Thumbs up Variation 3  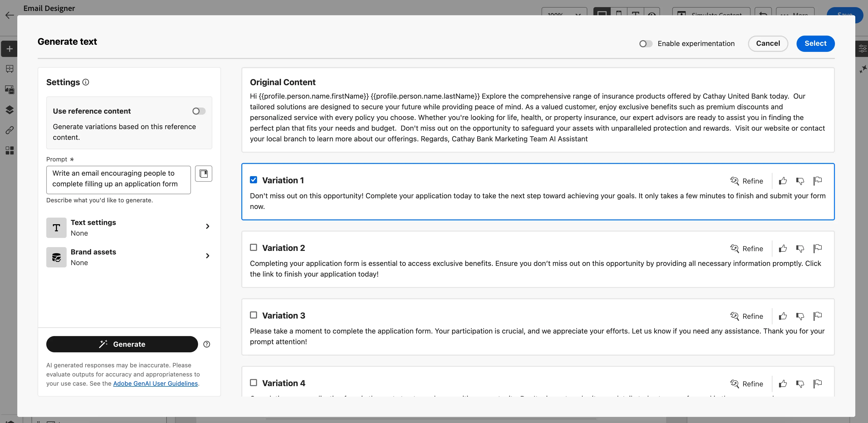(x=783, y=316)
